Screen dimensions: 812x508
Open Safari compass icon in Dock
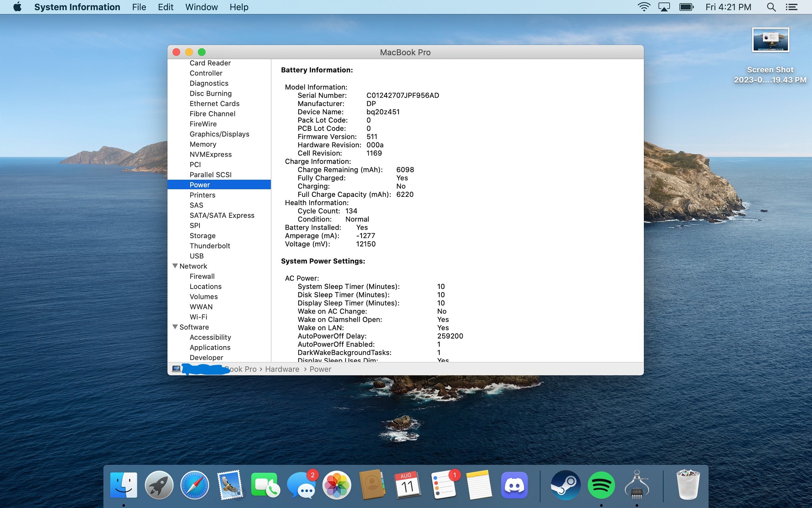(195, 485)
